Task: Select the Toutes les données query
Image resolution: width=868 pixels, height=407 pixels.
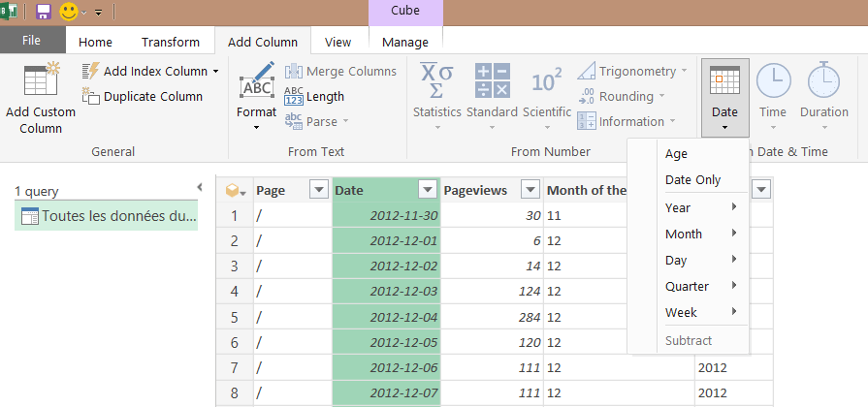Action: tap(107, 216)
